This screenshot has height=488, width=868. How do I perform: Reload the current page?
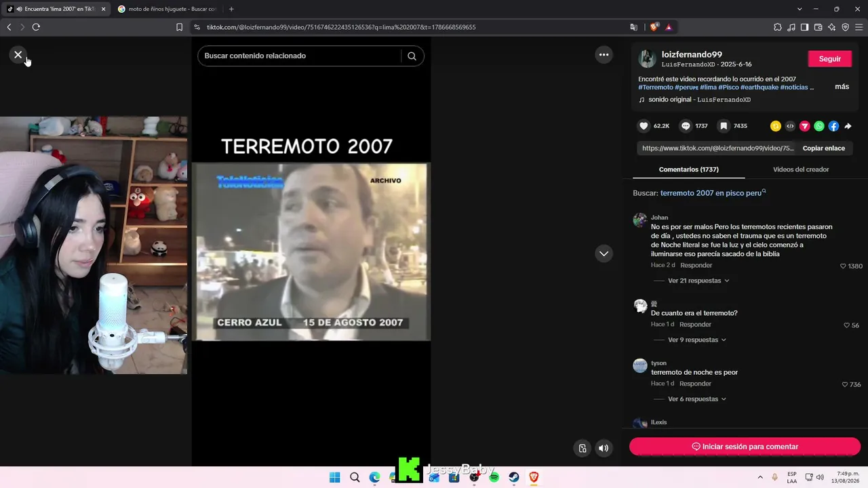pos(36,27)
